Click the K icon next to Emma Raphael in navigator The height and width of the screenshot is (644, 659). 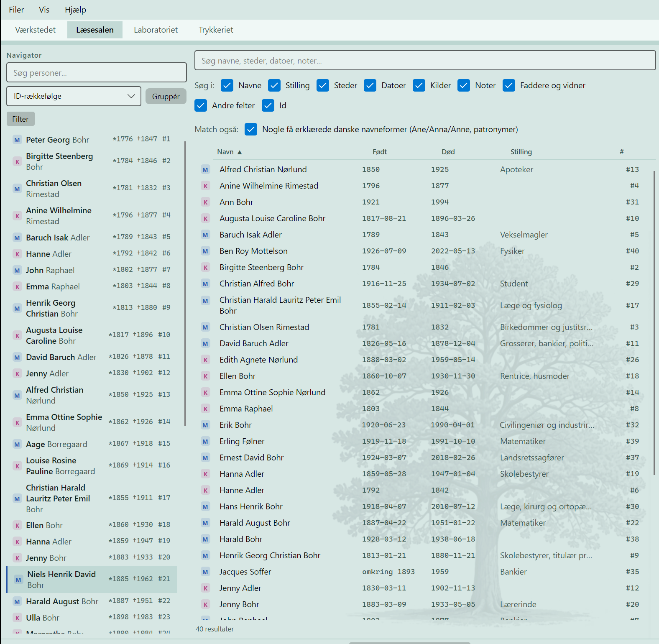point(17,287)
